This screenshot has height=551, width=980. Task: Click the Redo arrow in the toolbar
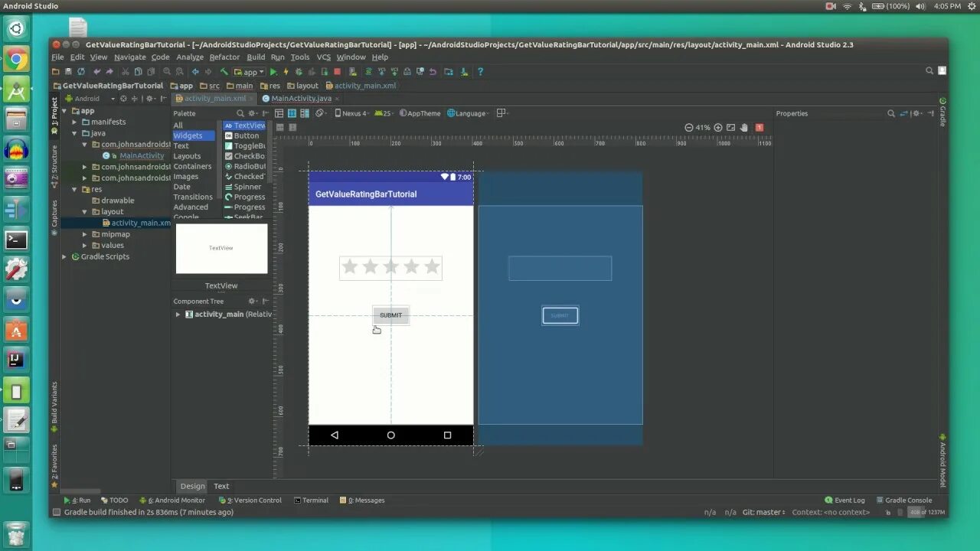[x=109, y=72]
